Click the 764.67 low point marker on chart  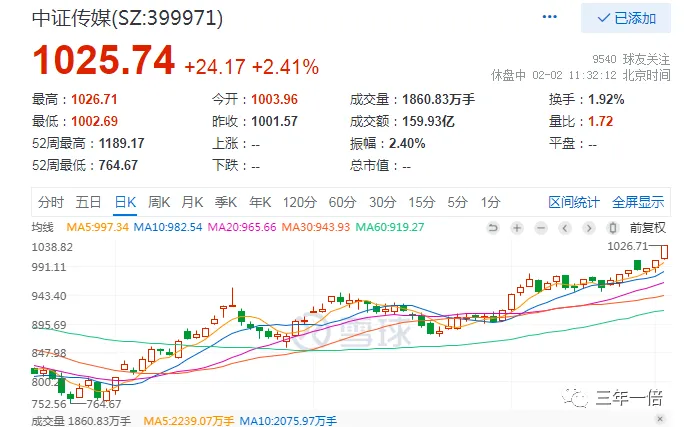104,404
